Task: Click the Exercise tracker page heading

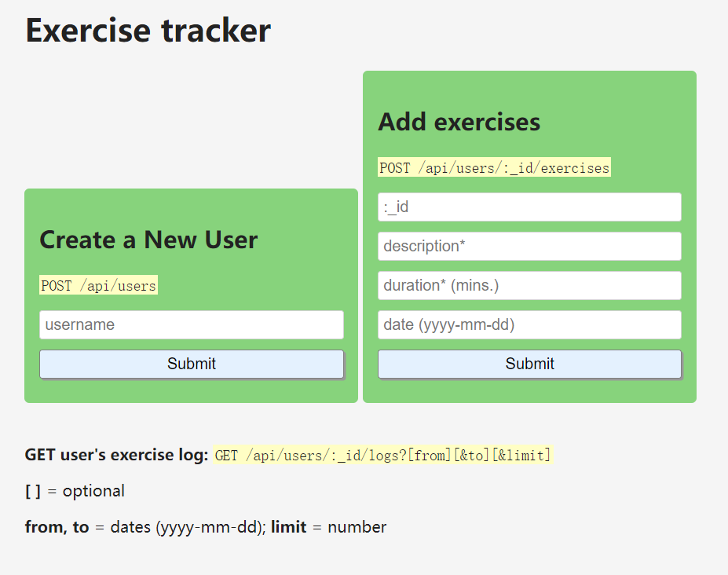Action: [x=148, y=31]
